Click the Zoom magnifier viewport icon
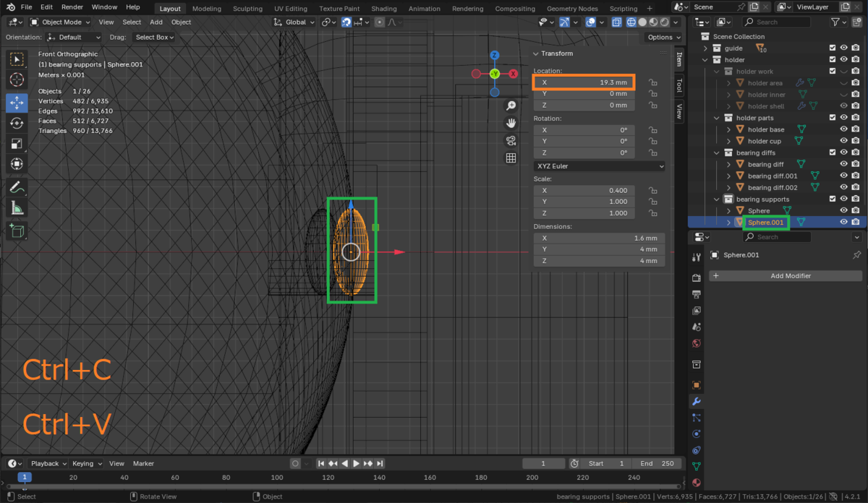Image resolution: width=868 pixels, height=503 pixels. (x=511, y=106)
